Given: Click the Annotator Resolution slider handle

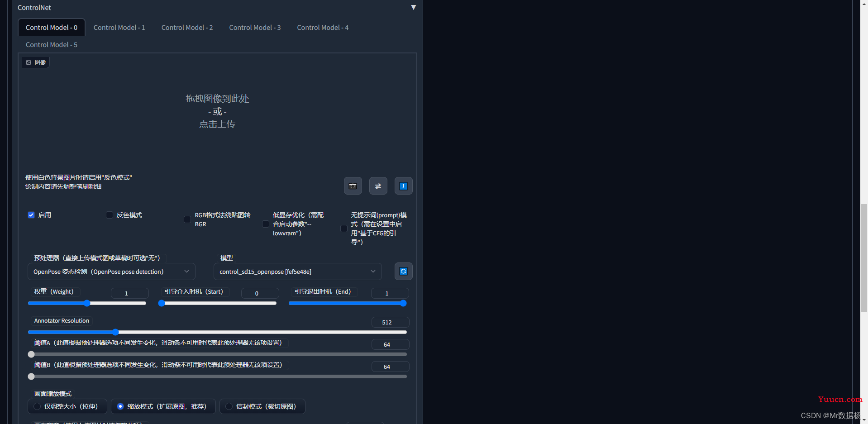Looking at the screenshot, I should click(x=115, y=332).
